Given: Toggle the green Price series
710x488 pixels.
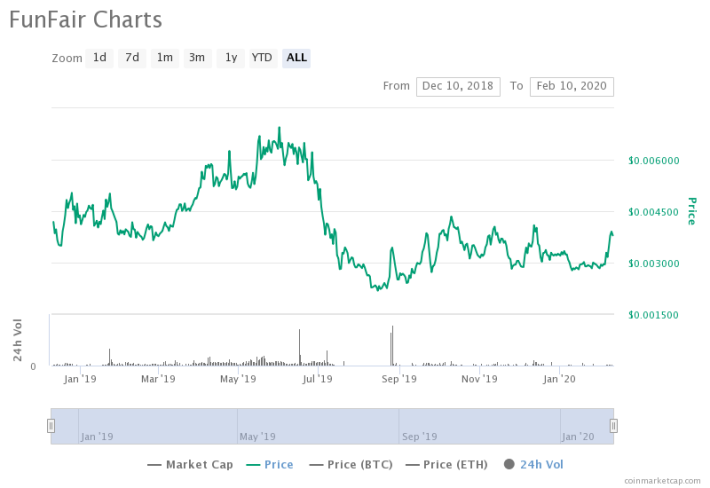Looking at the screenshot, I should point(270,464).
